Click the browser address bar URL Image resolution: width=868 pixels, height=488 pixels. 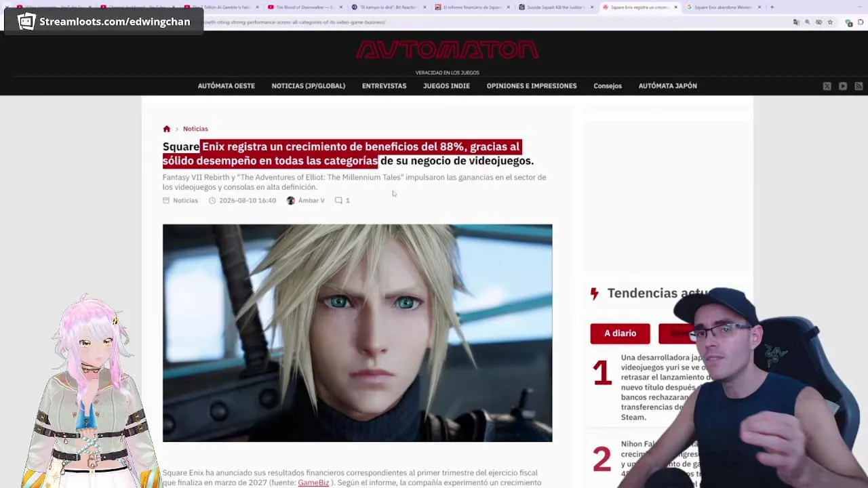click(x=295, y=22)
